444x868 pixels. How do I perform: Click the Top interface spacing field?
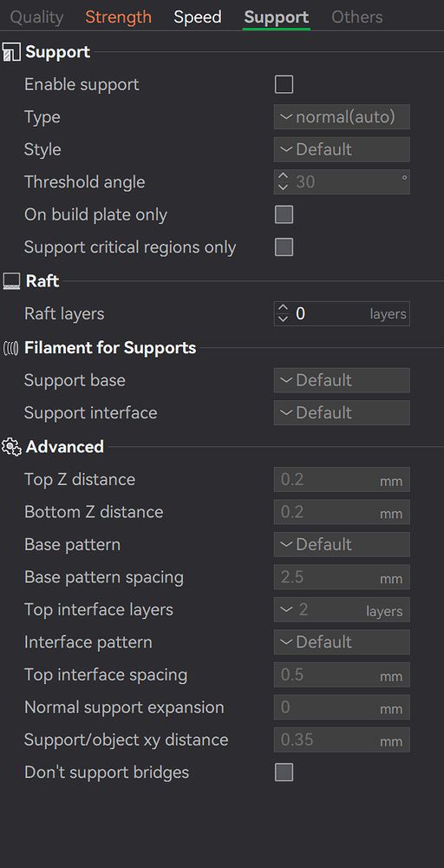[342, 675]
